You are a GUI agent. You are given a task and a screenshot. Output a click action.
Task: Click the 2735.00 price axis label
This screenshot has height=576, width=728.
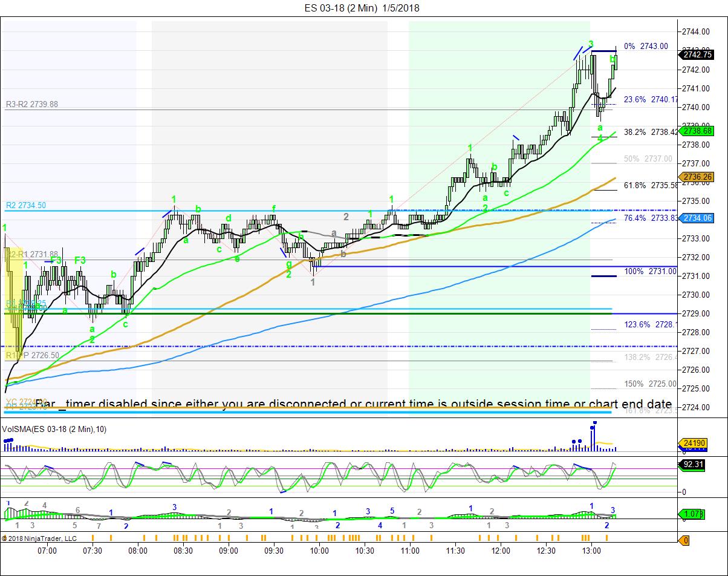point(695,201)
